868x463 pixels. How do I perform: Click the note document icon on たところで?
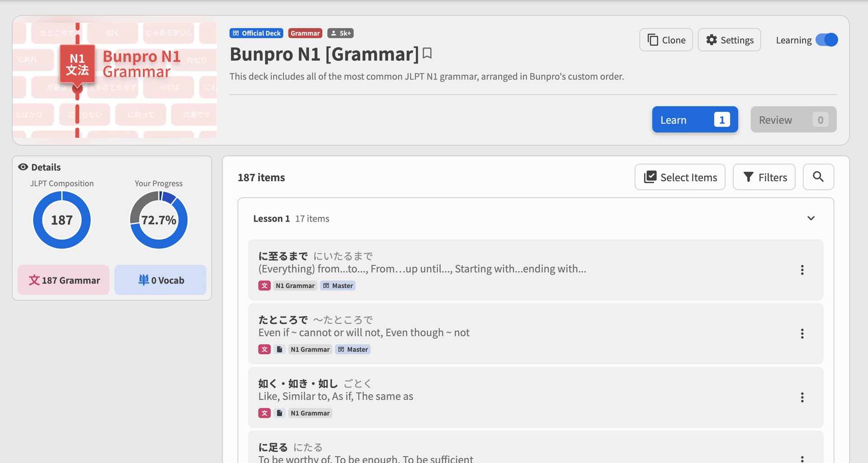click(279, 349)
